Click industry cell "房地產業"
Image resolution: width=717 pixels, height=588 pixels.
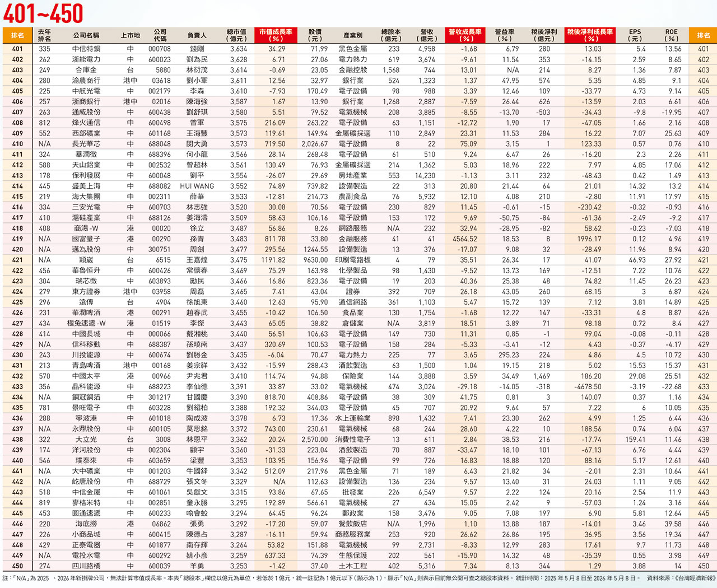click(353, 175)
